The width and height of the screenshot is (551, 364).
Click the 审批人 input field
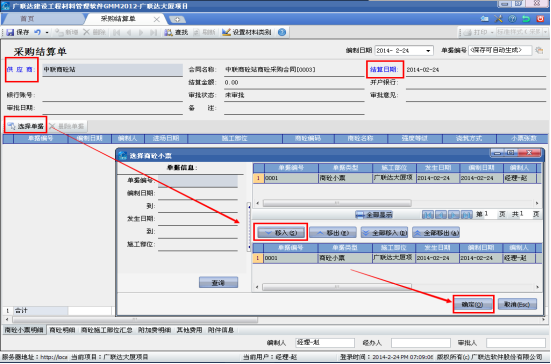point(516,343)
